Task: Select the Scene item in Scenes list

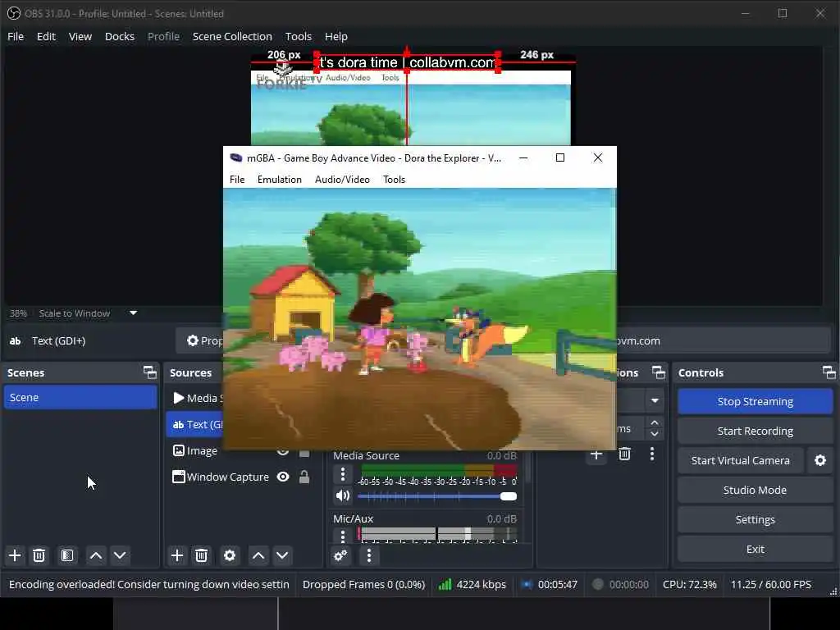Action: pos(80,398)
